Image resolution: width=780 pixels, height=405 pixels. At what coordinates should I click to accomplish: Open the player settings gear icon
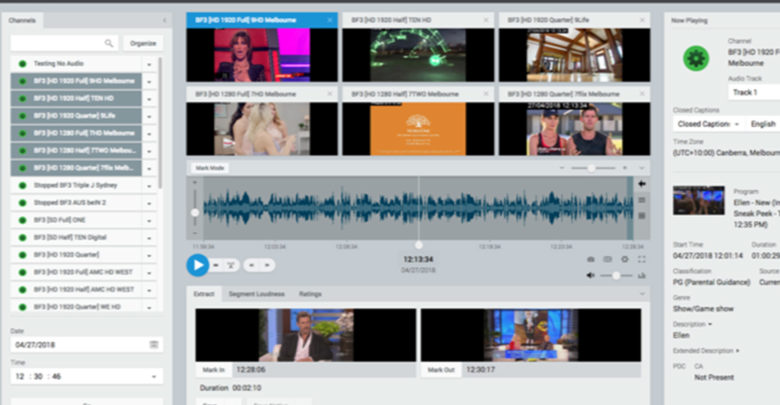pyautogui.click(x=624, y=259)
